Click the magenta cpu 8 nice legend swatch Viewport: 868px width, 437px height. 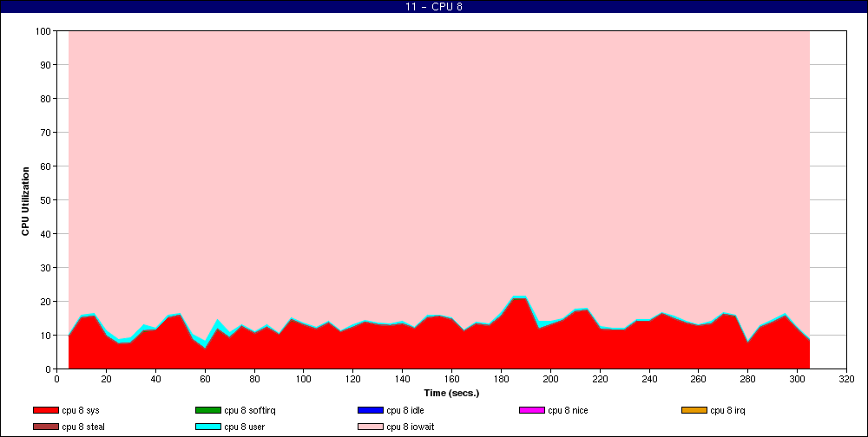coord(532,410)
